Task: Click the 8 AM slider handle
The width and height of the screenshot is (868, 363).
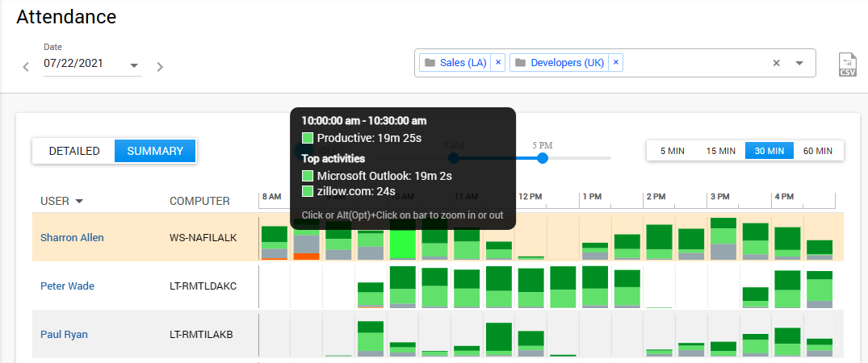Action: pyautogui.click(x=453, y=158)
